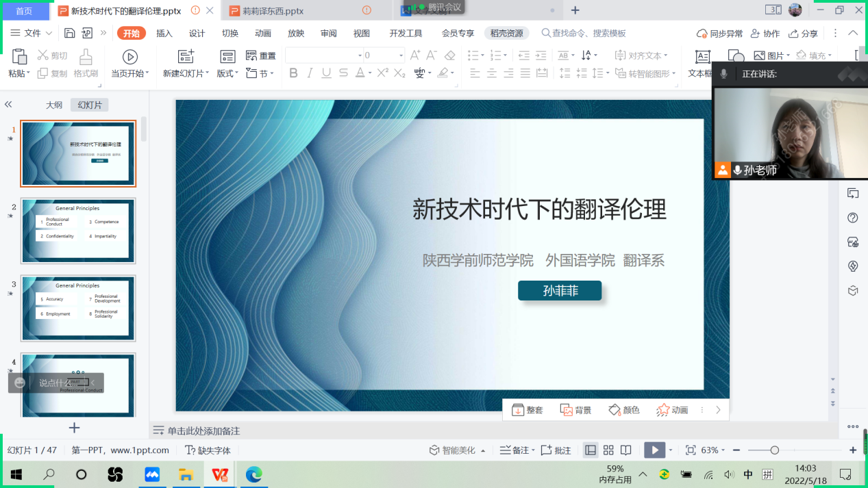868x488 pixels.
Task: Open the Insert (插入) ribbon tab
Action: click(x=164, y=34)
